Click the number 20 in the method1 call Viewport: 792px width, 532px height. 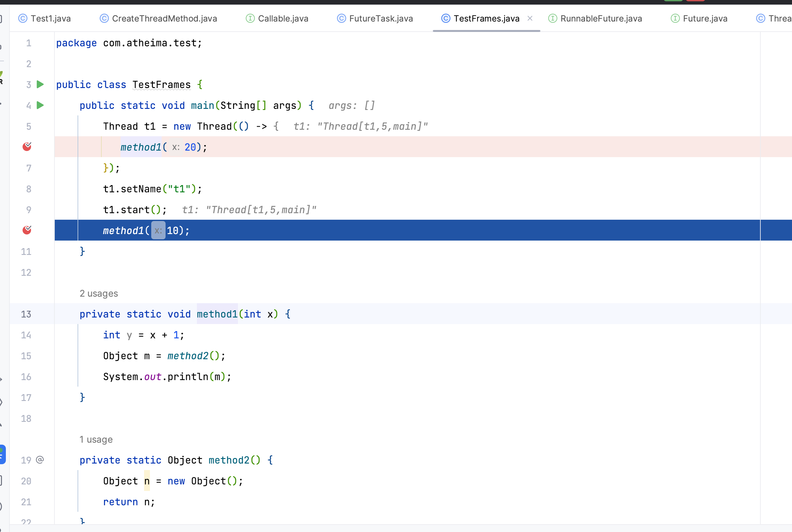tap(190, 147)
